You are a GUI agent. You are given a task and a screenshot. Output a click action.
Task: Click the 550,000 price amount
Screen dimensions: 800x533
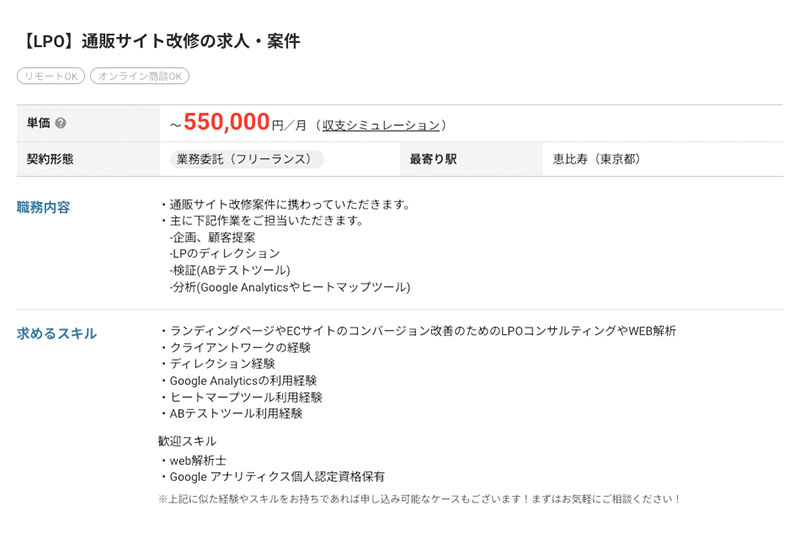pyautogui.click(x=227, y=122)
